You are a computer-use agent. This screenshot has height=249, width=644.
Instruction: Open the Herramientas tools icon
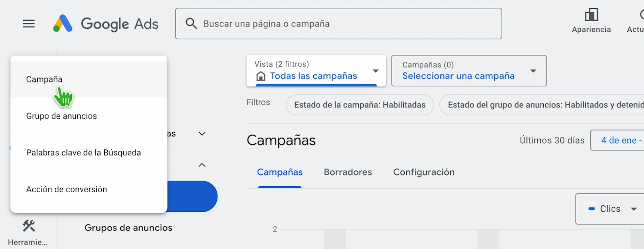pos(28,226)
